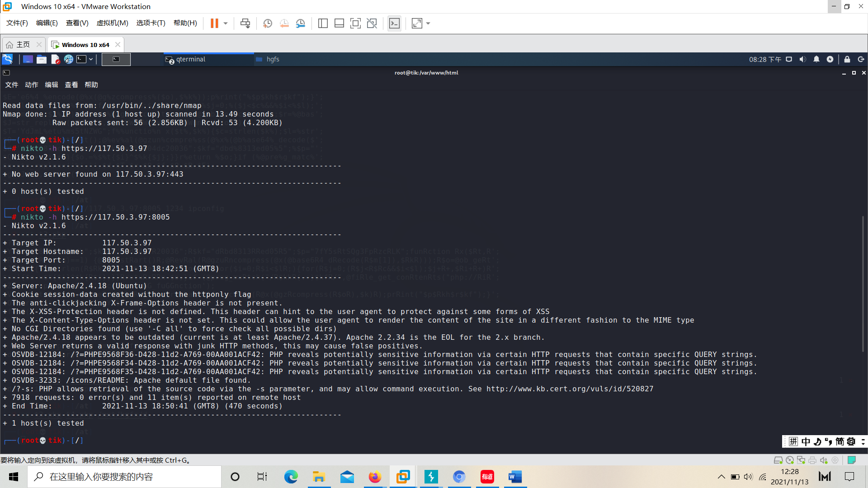
Task: Switch to the hgfs taskbar window
Action: click(x=273, y=59)
